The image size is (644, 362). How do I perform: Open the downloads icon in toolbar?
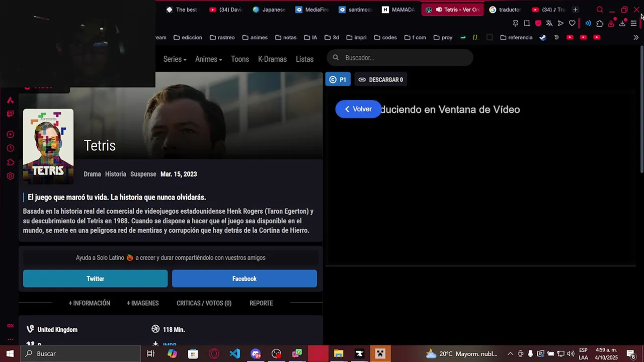point(622,23)
